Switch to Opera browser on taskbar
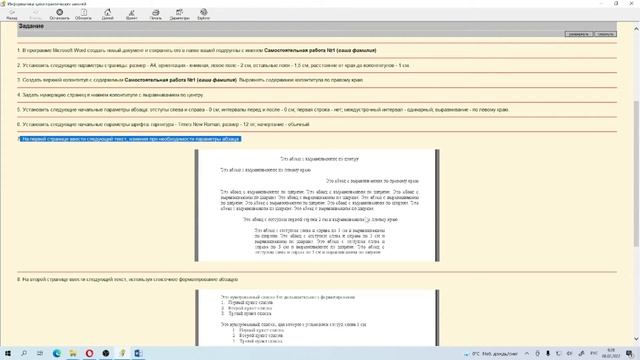This screenshot has width=640, height=360. [89, 353]
